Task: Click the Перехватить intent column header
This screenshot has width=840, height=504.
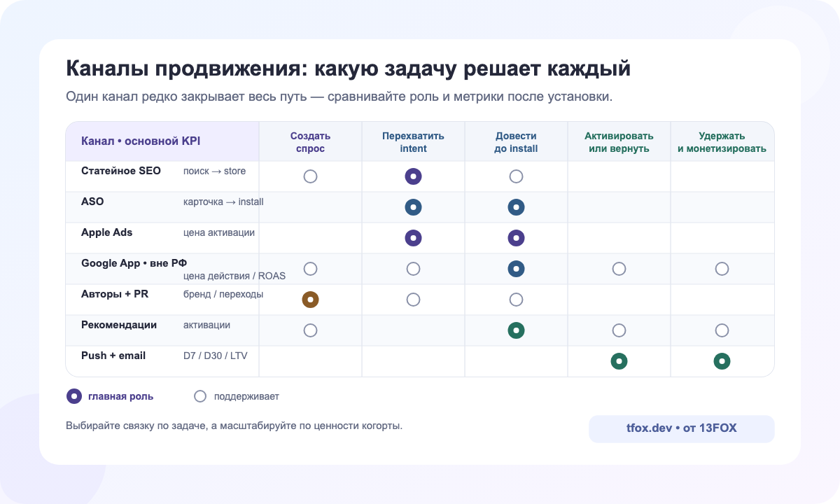Action: click(414, 142)
